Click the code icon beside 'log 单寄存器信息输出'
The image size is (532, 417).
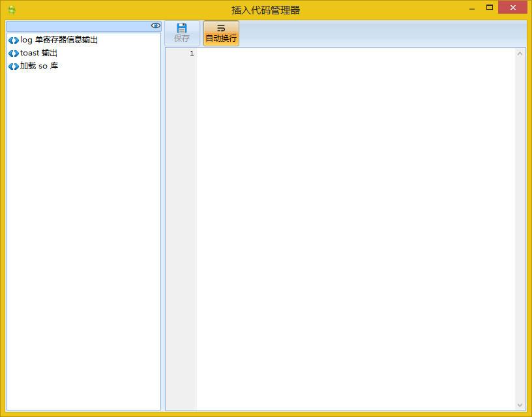(14, 40)
